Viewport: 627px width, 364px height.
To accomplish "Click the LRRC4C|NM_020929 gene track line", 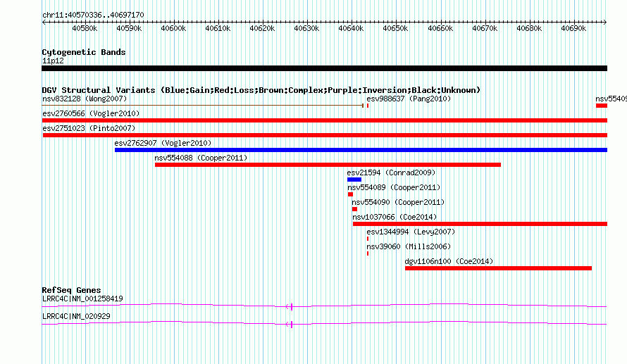I will (x=324, y=323).
